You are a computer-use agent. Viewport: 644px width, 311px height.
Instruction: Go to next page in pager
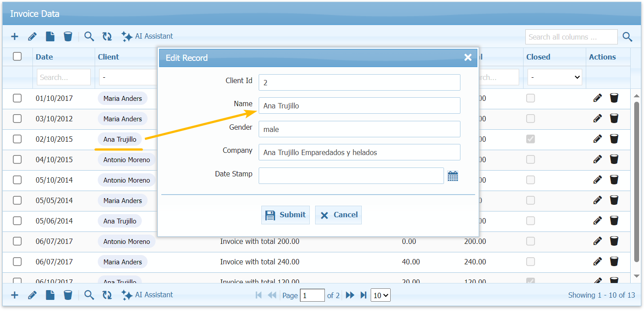[350, 295]
